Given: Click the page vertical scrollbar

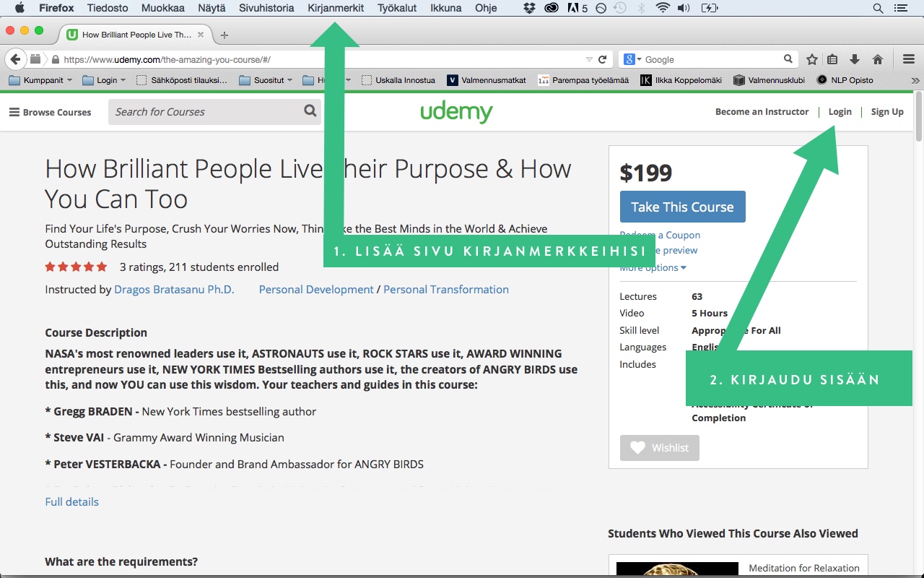Looking at the screenshot, I should [918, 117].
